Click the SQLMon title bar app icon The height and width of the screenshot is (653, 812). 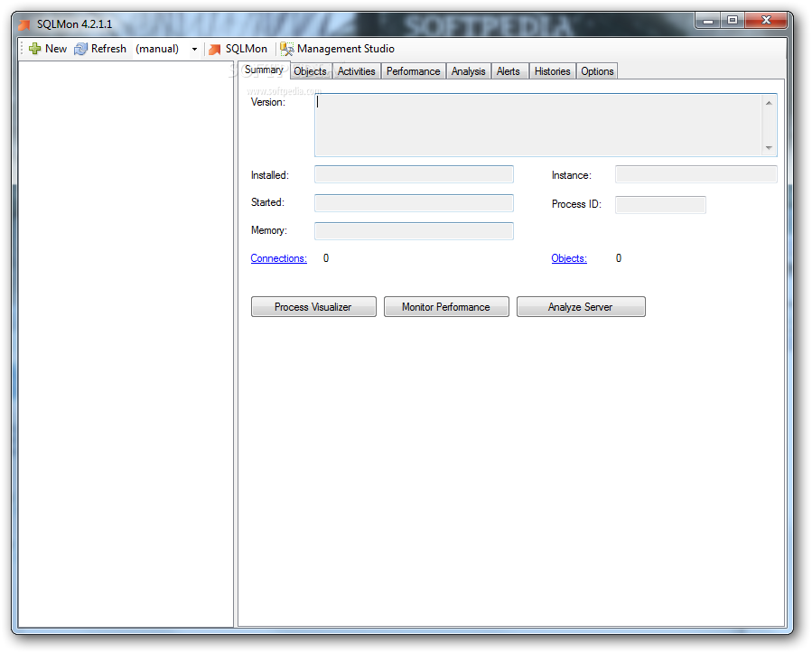point(24,24)
